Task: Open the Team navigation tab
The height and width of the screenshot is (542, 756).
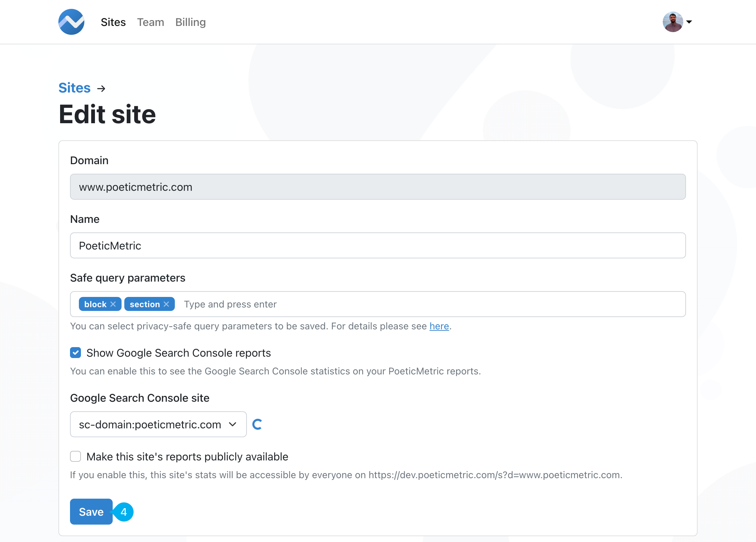Action: click(x=151, y=22)
